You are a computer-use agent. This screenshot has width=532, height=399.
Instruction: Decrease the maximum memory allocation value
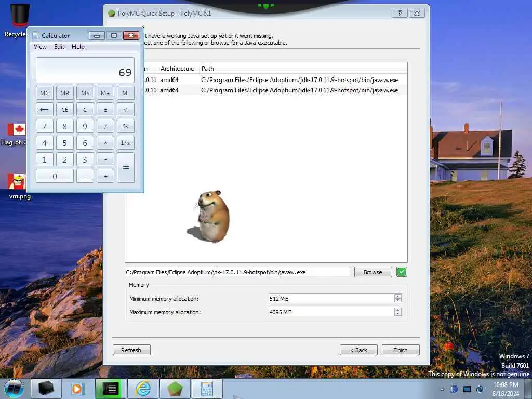click(x=398, y=314)
